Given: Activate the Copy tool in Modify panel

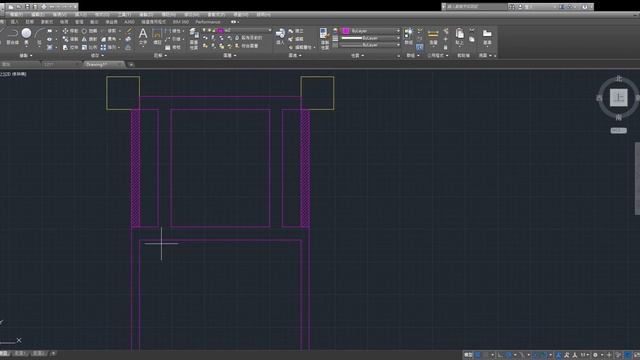Looking at the screenshot, I should coord(70,39).
